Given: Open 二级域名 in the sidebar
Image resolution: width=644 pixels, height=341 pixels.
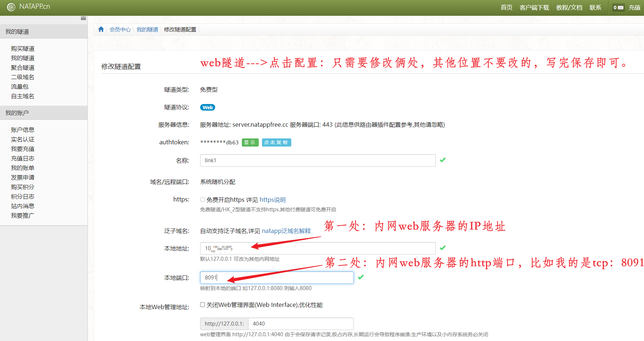Looking at the screenshot, I should pos(23,77).
